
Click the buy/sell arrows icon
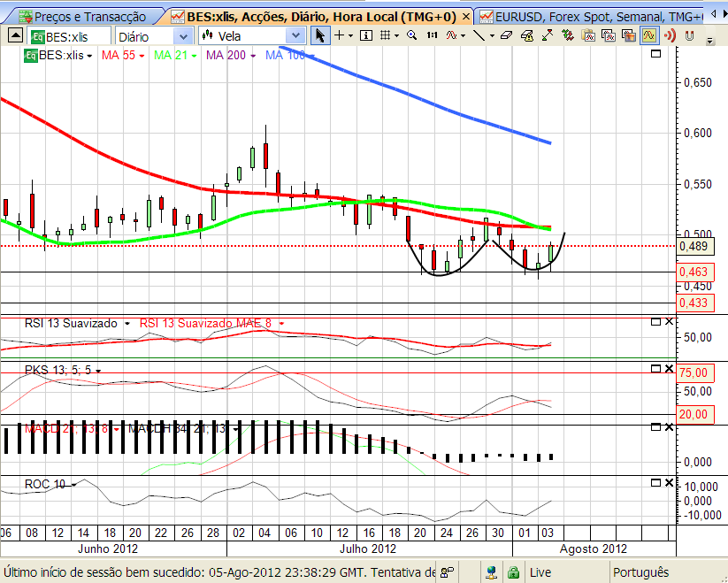[x=567, y=35]
